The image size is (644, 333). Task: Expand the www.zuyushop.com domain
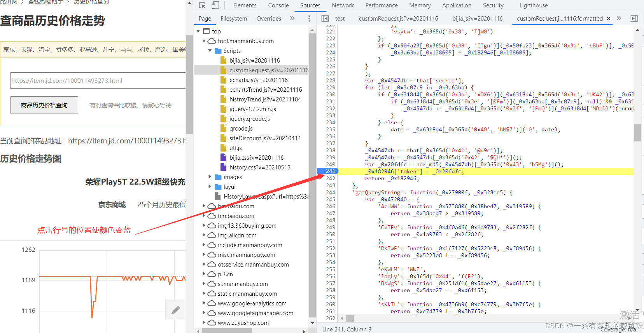204,323
